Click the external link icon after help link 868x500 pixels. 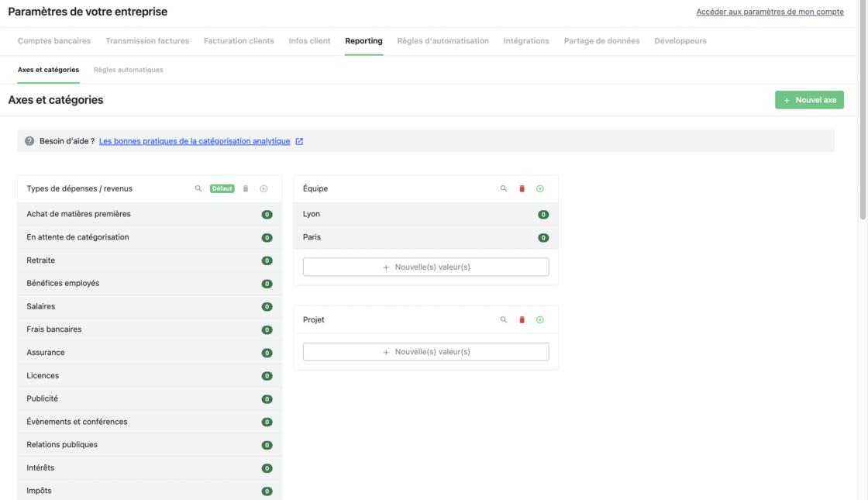tap(299, 141)
